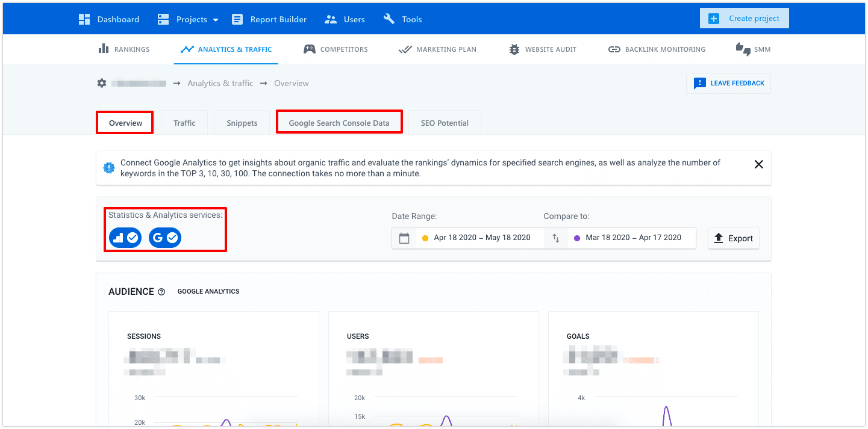Click the Competitors gamepad icon
Viewport: 868px width, 429px height.
pyautogui.click(x=309, y=49)
